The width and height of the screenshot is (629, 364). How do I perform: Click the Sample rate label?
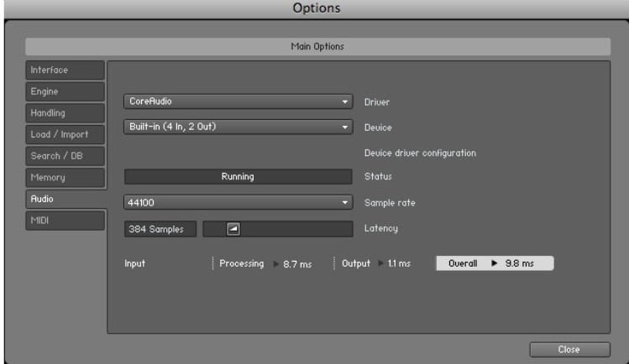[x=390, y=203]
